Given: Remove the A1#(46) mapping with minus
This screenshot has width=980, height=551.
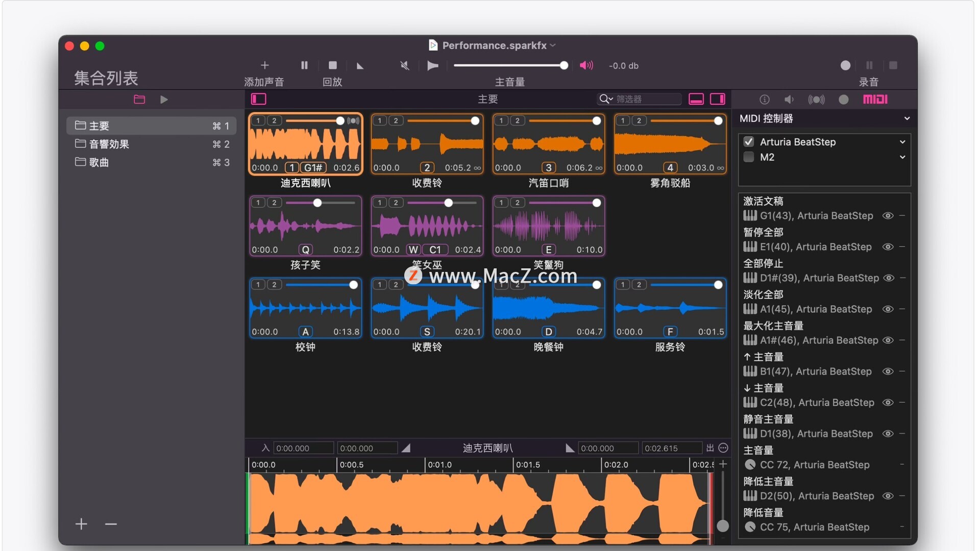Looking at the screenshot, I should tap(902, 340).
